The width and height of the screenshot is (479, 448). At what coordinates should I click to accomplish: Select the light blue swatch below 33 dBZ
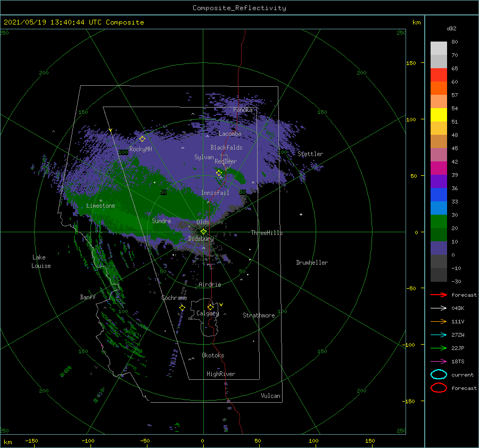click(439, 208)
